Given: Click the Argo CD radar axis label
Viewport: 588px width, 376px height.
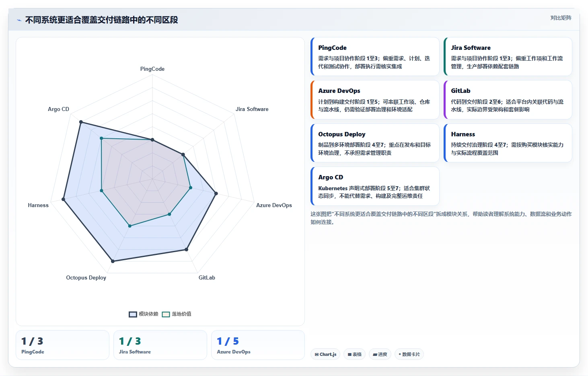Looking at the screenshot, I should tap(59, 109).
